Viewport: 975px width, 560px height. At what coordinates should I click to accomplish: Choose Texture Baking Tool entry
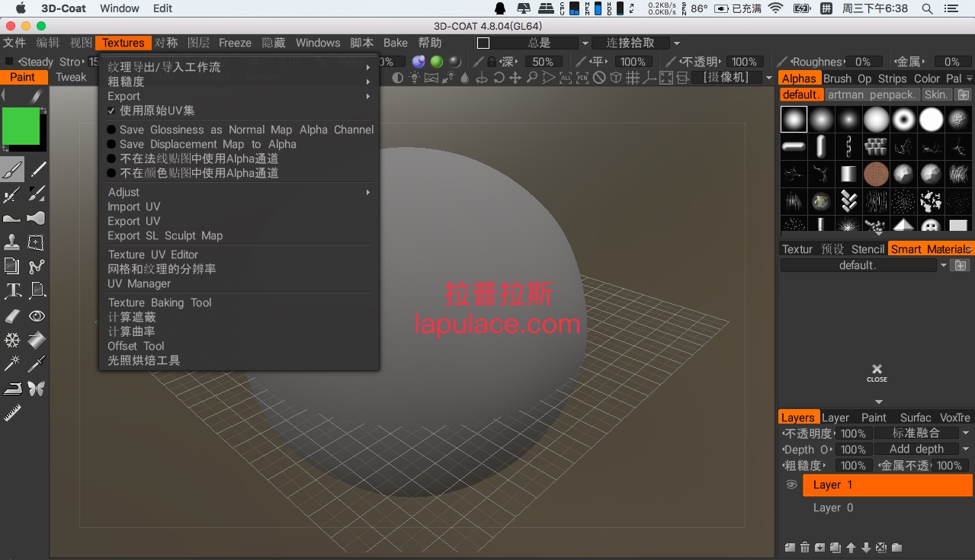pyautogui.click(x=160, y=302)
